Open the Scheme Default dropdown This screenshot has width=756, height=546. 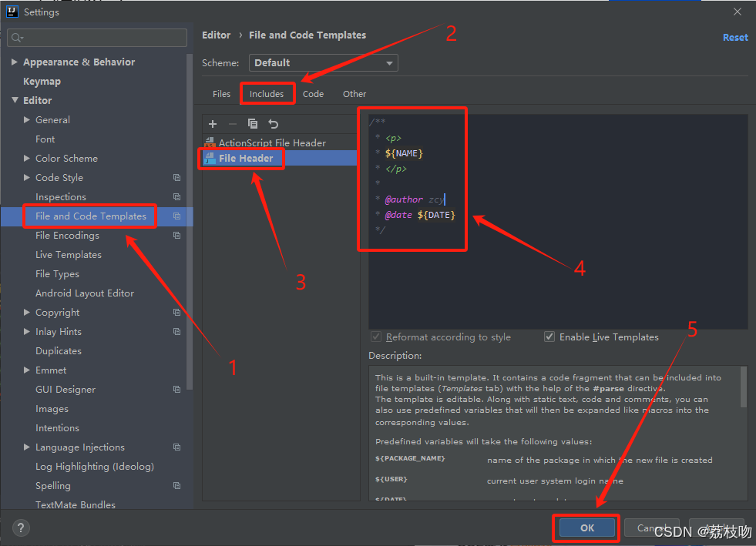pyautogui.click(x=324, y=62)
